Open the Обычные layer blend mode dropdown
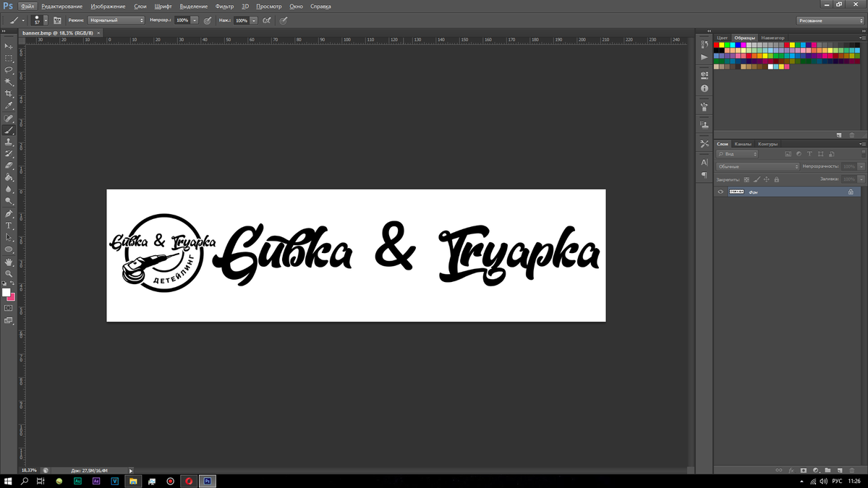The width and height of the screenshot is (868, 488). pyautogui.click(x=757, y=166)
